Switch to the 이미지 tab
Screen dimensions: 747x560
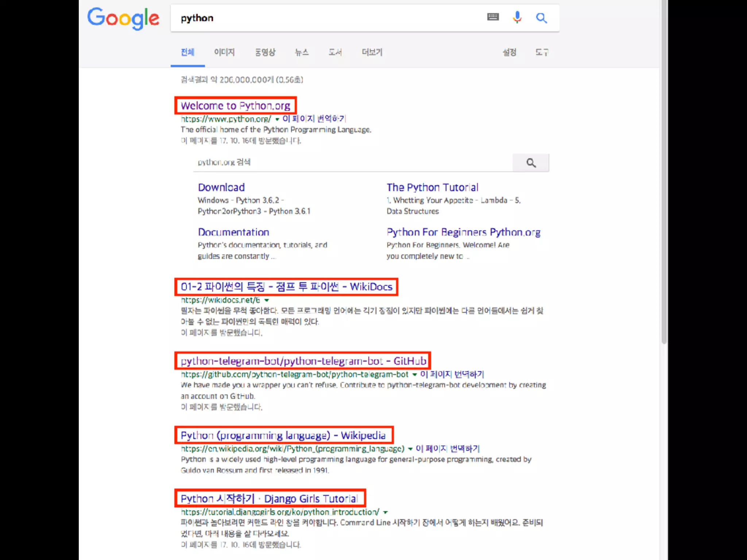tap(224, 52)
